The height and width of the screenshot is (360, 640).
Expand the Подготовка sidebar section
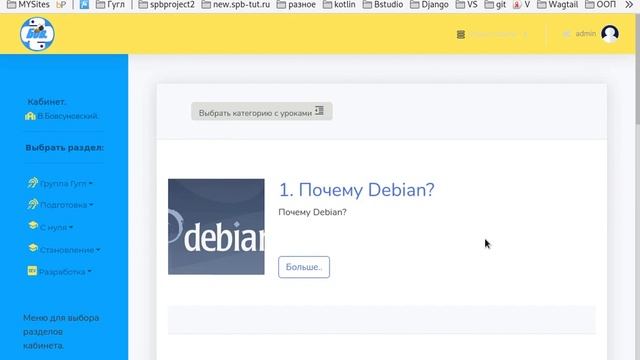click(x=60, y=204)
